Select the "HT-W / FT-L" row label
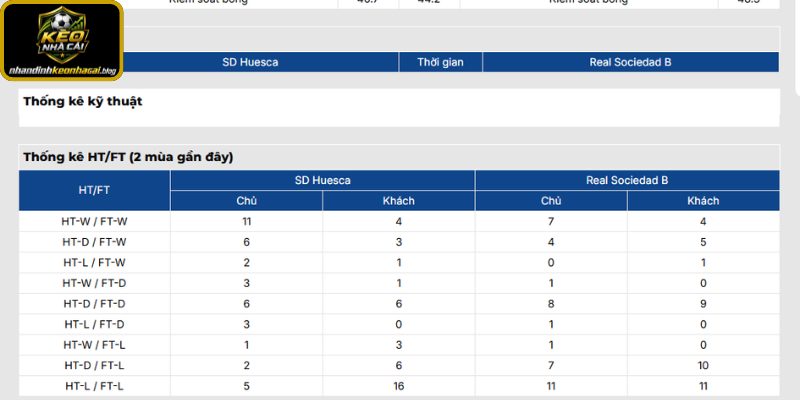The width and height of the screenshot is (800, 400). pyautogui.click(x=94, y=345)
